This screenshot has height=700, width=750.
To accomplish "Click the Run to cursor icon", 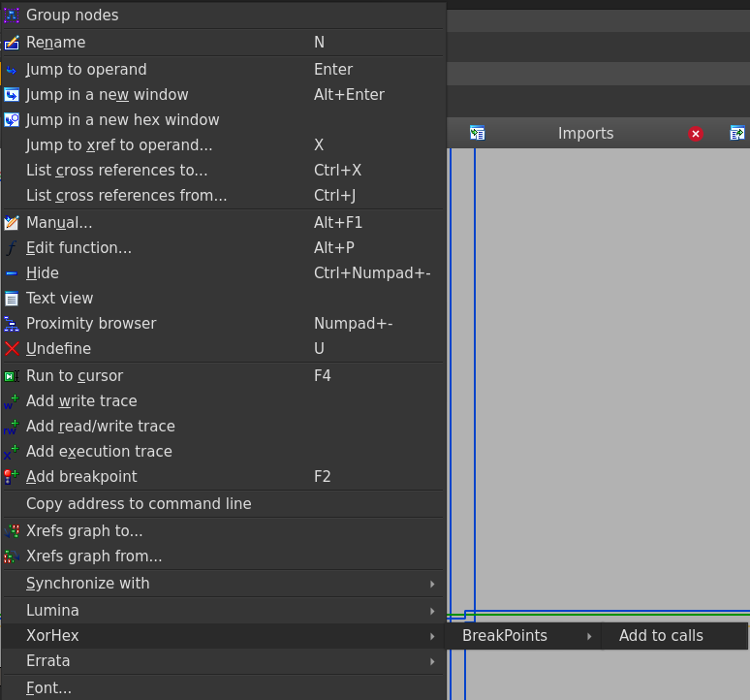I will point(12,376).
